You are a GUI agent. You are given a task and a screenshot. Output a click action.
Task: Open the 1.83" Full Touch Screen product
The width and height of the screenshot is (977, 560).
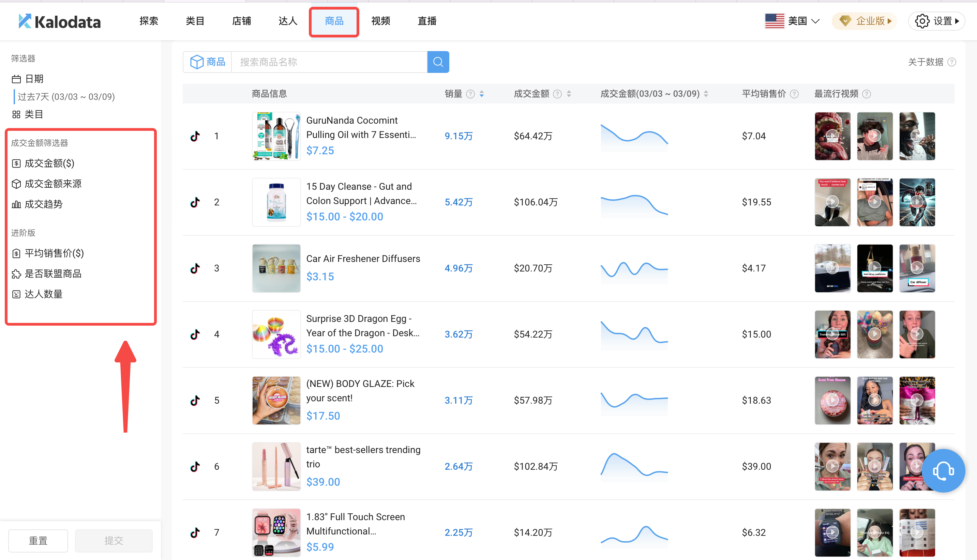point(355,524)
